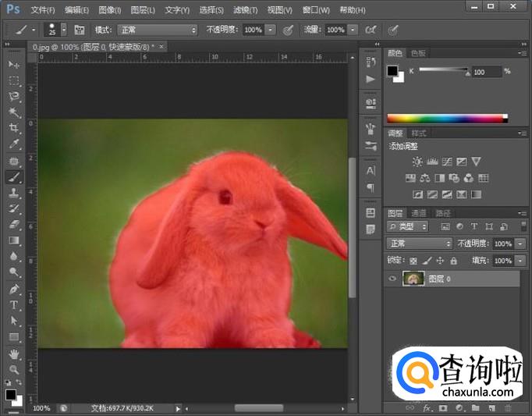Select the Hand tool
The image size is (532, 416).
[x=14, y=353]
